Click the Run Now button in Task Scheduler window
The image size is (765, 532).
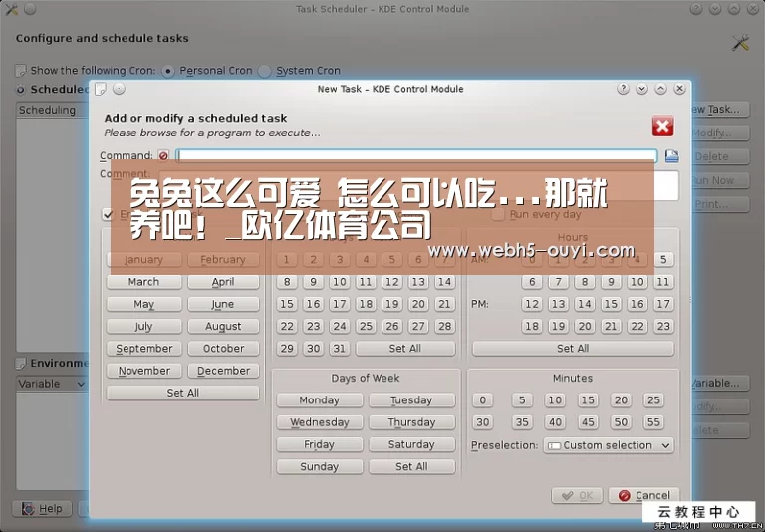[x=720, y=180]
